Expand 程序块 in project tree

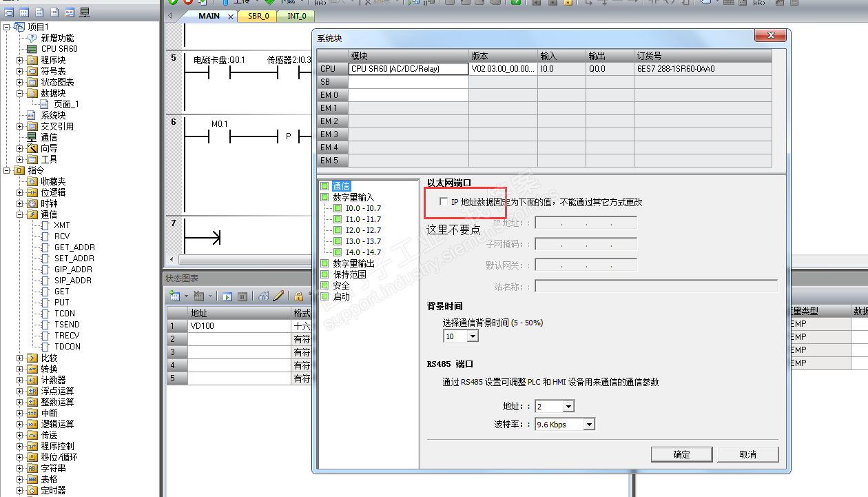click(20, 60)
